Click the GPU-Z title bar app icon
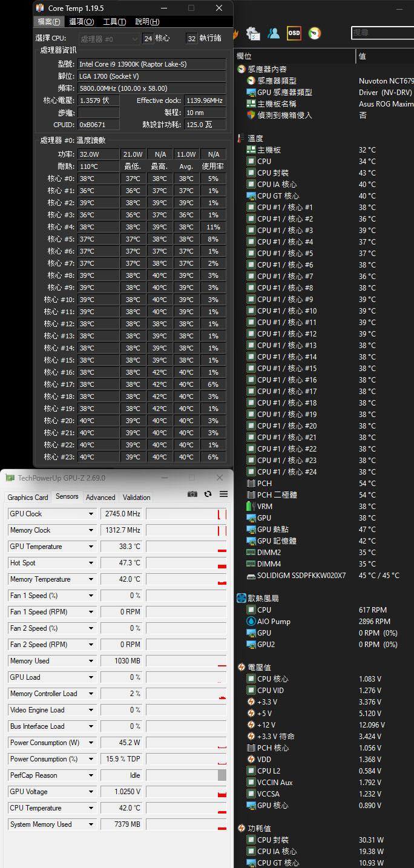Screen dimensions: 414x868 coord(10,478)
